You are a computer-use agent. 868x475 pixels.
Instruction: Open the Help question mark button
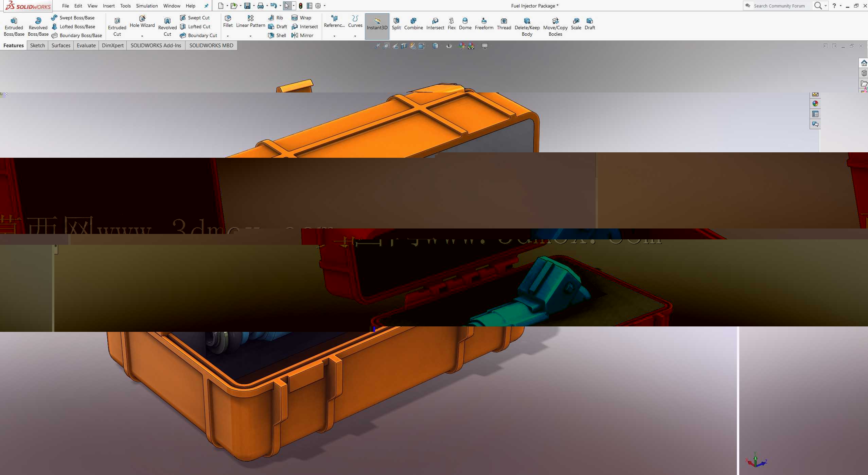(x=834, y=6)
